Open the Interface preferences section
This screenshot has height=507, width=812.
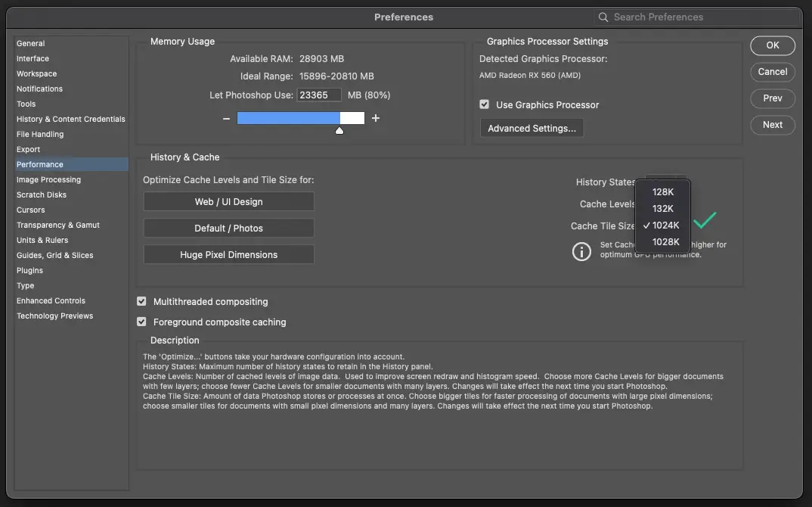72,58
